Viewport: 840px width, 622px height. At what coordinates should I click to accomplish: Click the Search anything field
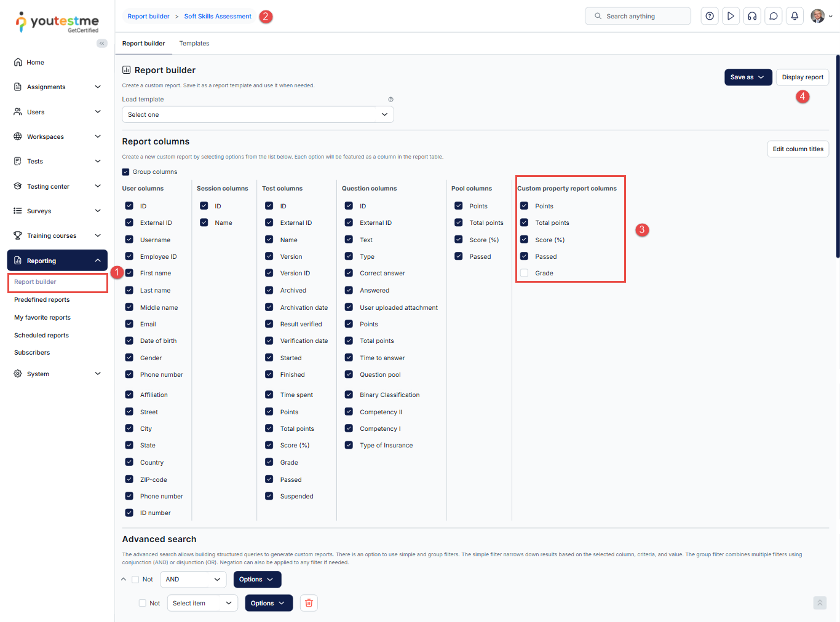point(638,17)
